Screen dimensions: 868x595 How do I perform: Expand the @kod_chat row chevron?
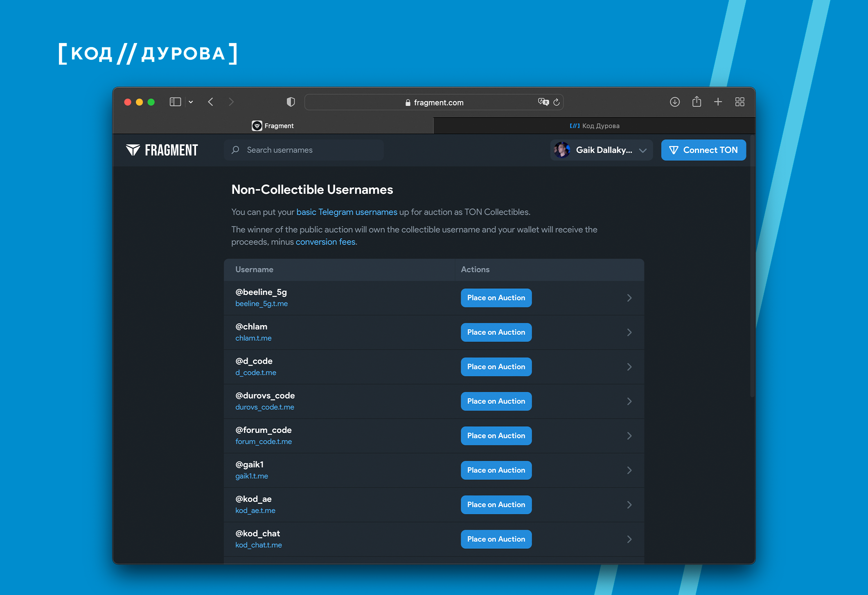(629, 539)
